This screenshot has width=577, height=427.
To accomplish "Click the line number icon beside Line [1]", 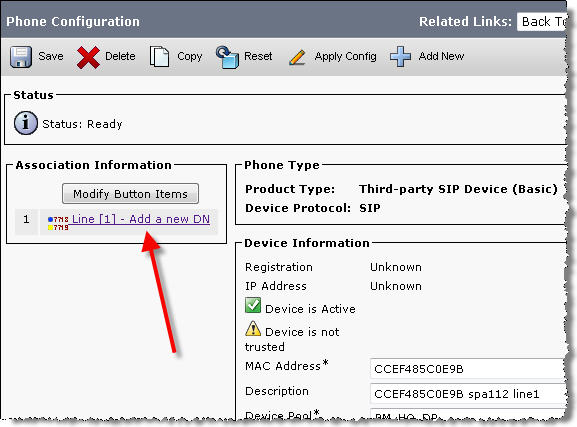I will [x=58, y=223].
